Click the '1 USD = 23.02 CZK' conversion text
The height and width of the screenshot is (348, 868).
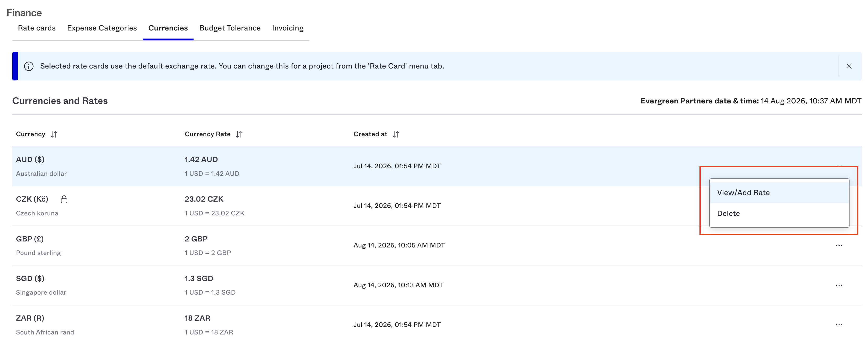pyautogui.click(x=215, y=213)
